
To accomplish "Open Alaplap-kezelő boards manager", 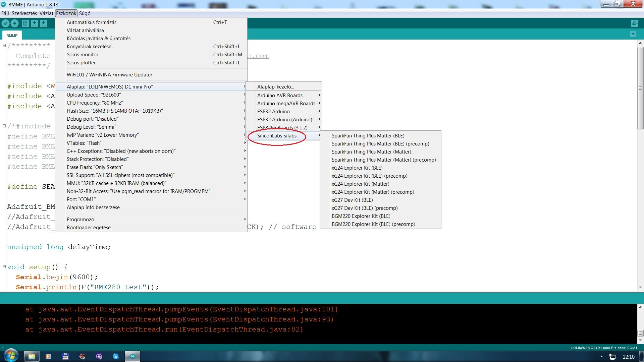I will point(284,86).
